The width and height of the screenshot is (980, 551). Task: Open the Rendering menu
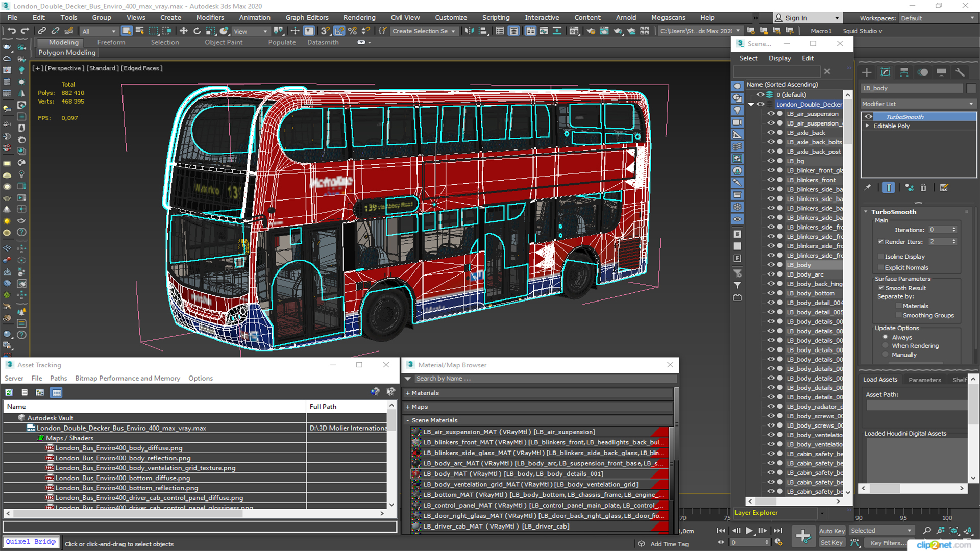point(359,18)
